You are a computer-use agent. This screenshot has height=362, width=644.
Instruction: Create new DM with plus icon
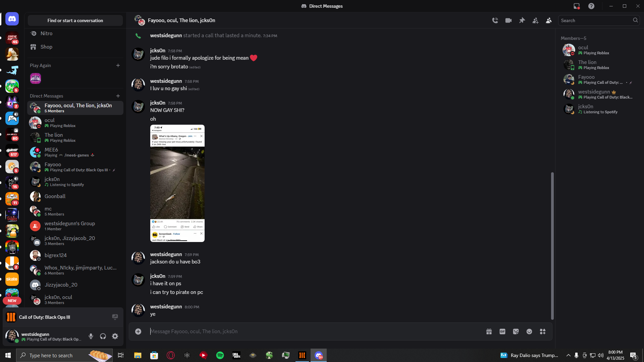pyautogui.click(x=118, y=96)
